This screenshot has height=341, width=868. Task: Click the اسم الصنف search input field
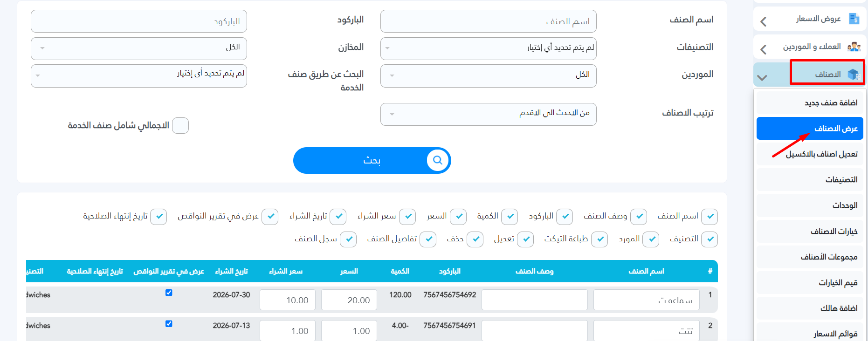coord(489,21)
